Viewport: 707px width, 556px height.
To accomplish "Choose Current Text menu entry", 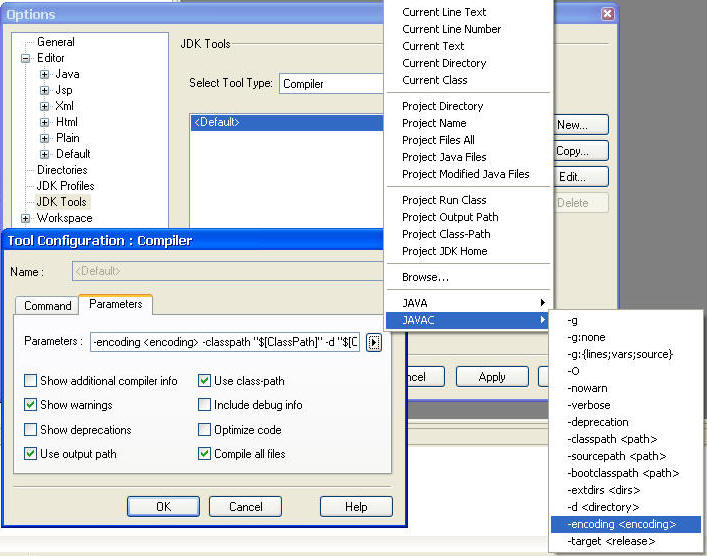I will (469, 46).
